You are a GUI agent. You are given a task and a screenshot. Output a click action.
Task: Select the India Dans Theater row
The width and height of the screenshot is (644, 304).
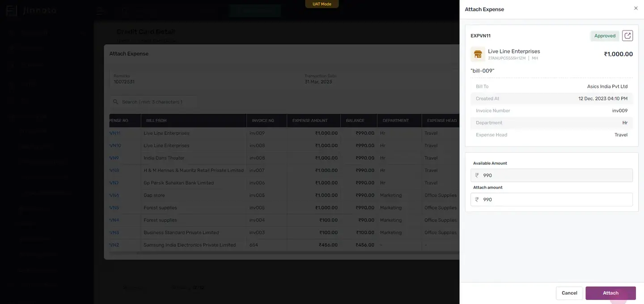tap(284, 158)
